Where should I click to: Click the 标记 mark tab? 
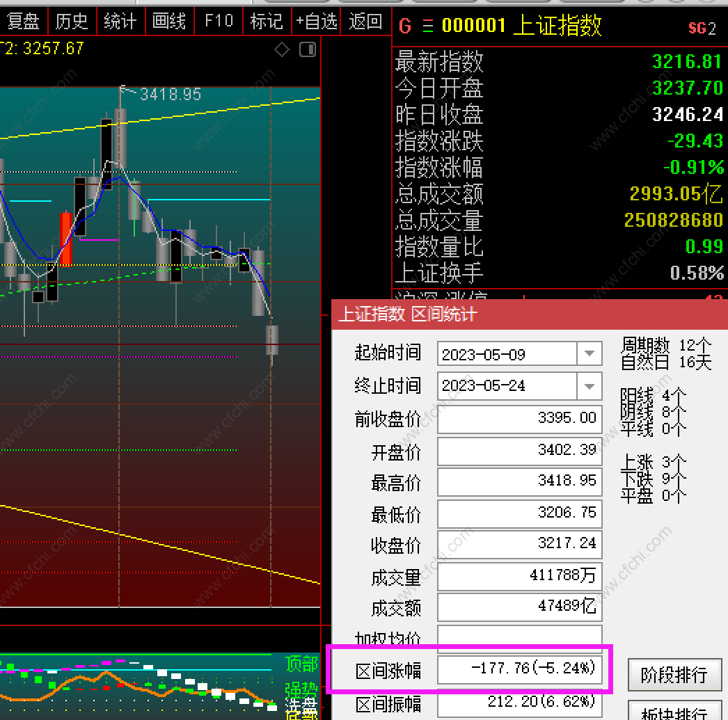(267, 22)
